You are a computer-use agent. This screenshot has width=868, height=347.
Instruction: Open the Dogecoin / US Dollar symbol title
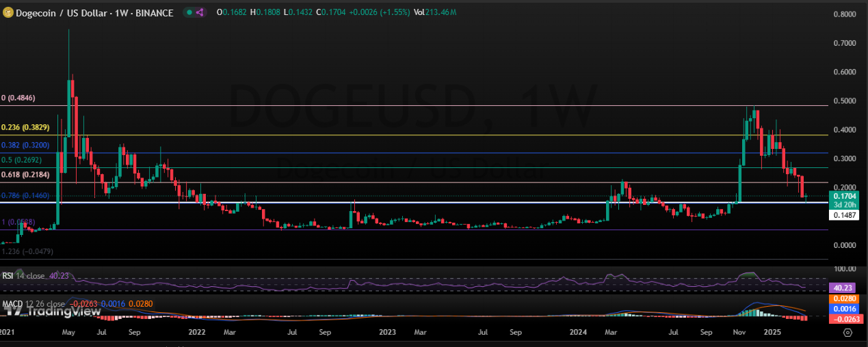tap(89, 12)
